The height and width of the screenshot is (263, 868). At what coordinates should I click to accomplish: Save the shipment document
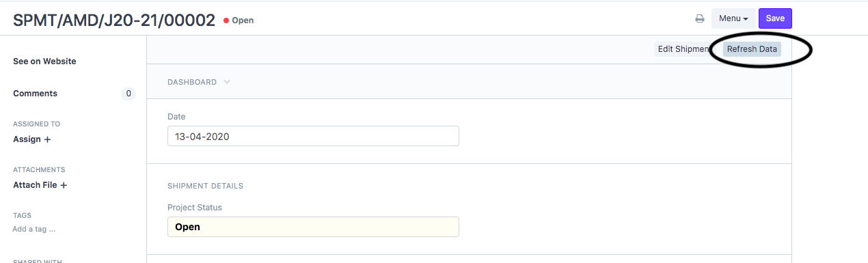point(775,18)
